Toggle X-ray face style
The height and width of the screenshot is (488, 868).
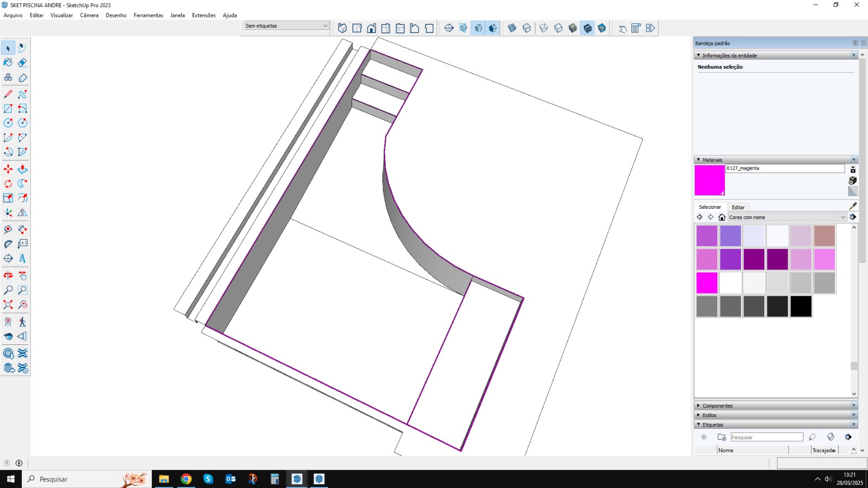pos(512,28)
